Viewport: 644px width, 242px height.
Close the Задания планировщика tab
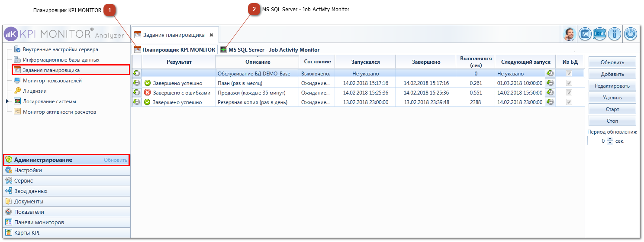coord(211,35)
